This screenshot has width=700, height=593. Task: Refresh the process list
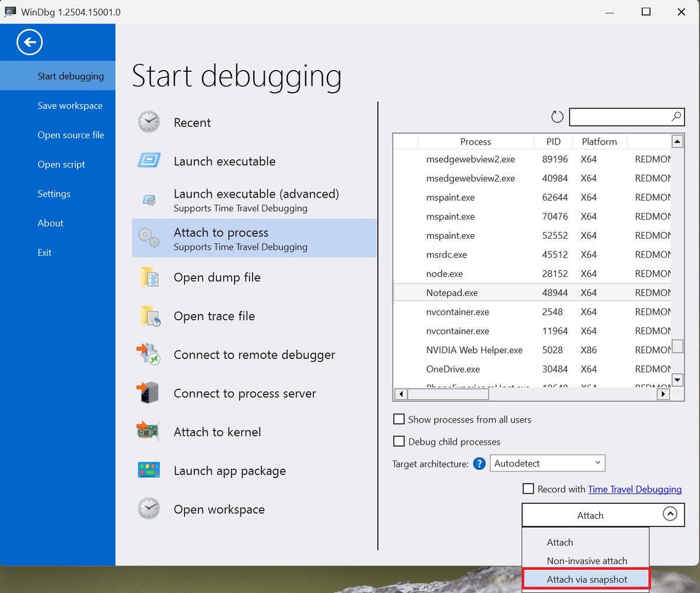point(557,117)
